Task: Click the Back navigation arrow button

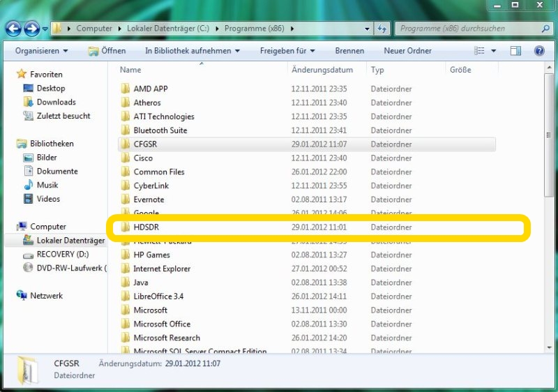Action: [13, 29]
